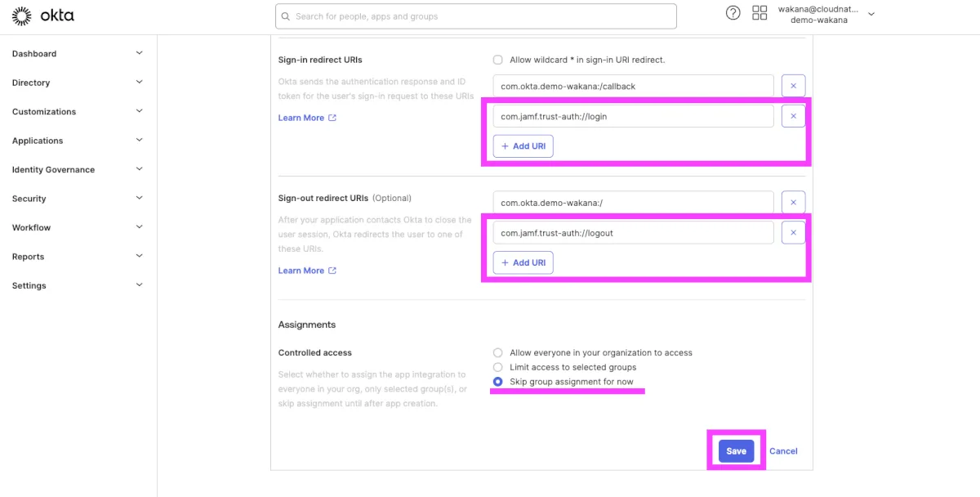Select Skip group assignment for now
This screenshot has height=497, width=980.
497,383
